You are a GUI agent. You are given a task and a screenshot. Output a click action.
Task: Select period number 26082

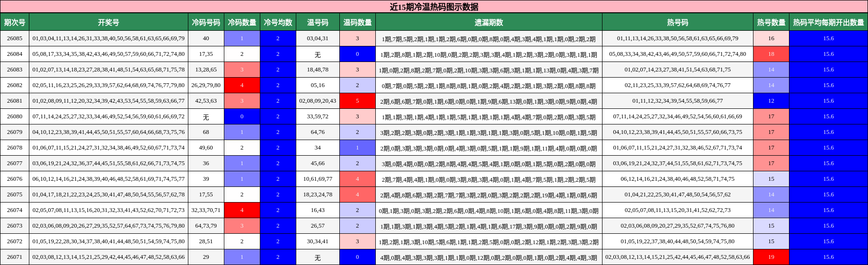pyautogui.click(x=15, y=85)
